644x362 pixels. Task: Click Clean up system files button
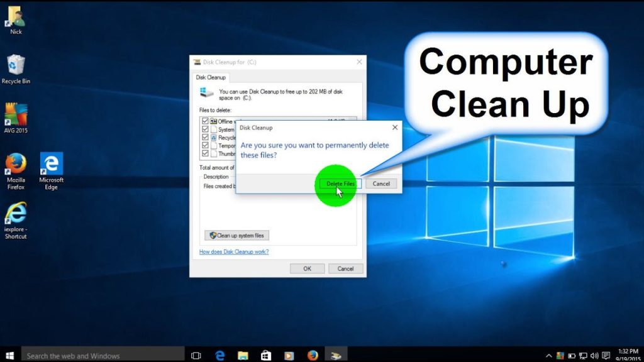(237, 236)
